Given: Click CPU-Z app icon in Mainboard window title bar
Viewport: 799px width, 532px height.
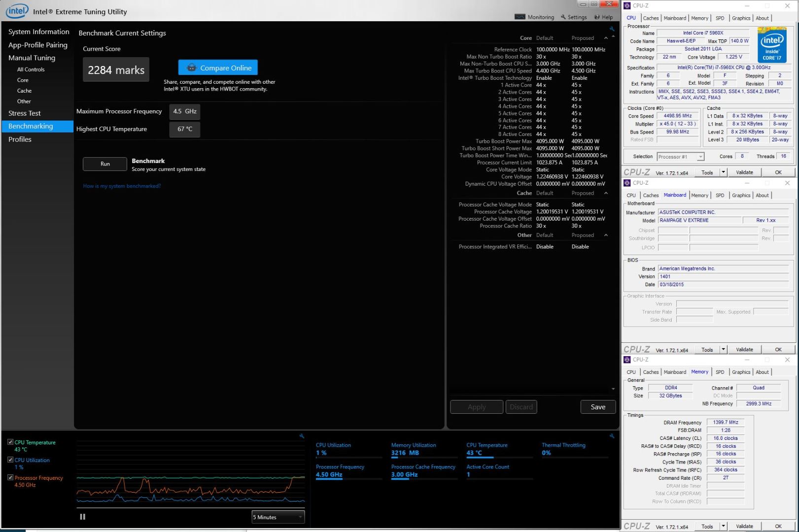Looking at the screenshot, I should coord(627,183).
